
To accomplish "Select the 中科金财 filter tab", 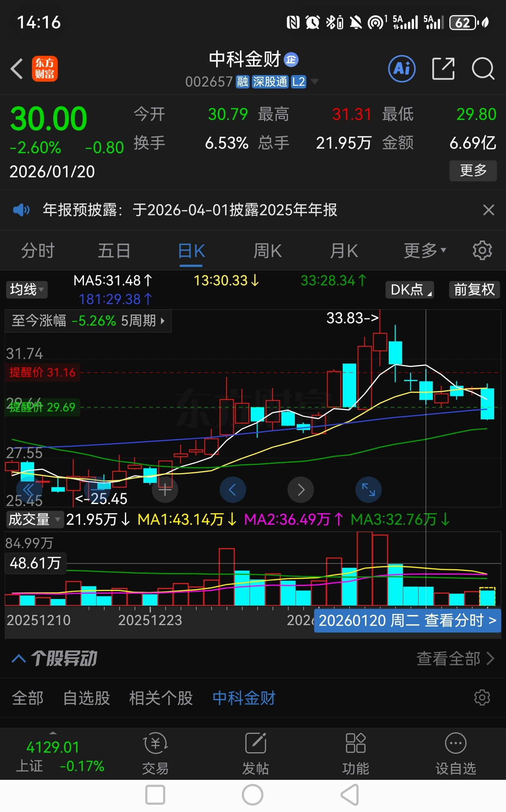I will (x=244, y=698).
